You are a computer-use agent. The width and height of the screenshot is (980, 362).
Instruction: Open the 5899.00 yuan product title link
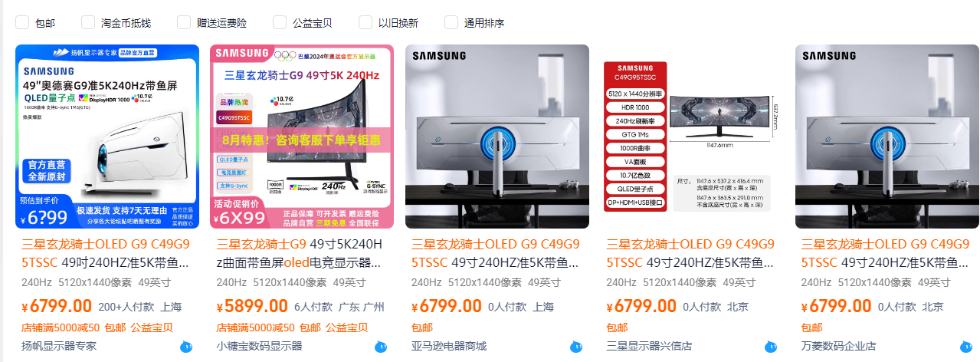pos(301,253)
